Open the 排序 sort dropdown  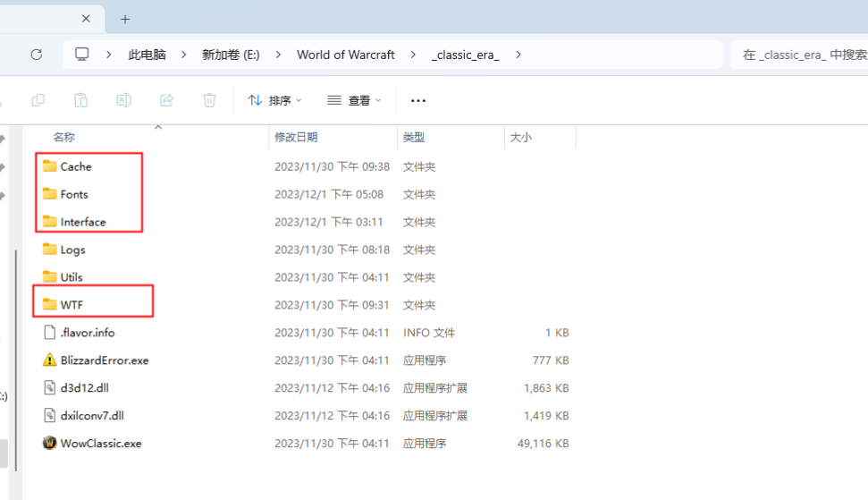[275, 100]
